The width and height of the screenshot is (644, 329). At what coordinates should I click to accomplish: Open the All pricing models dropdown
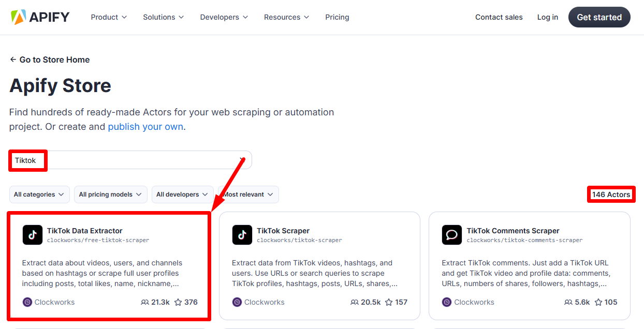point(111,195)
